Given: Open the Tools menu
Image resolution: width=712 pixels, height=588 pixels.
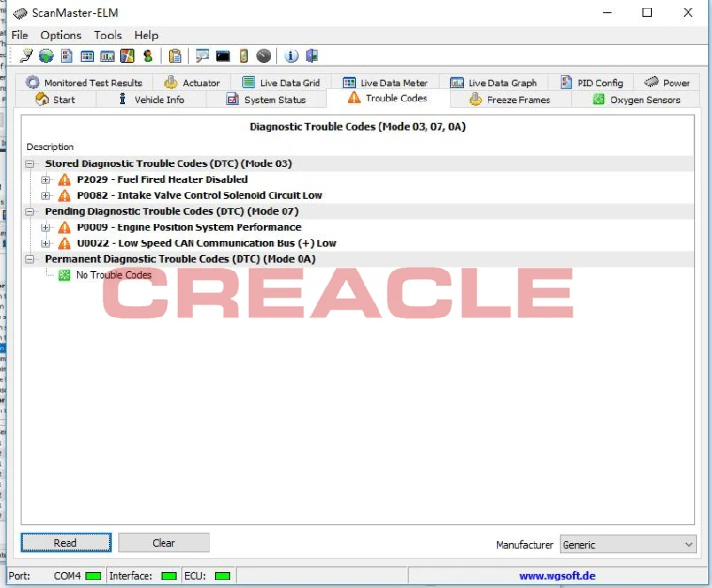Looking at the screenshot, I should pos(108,35).
